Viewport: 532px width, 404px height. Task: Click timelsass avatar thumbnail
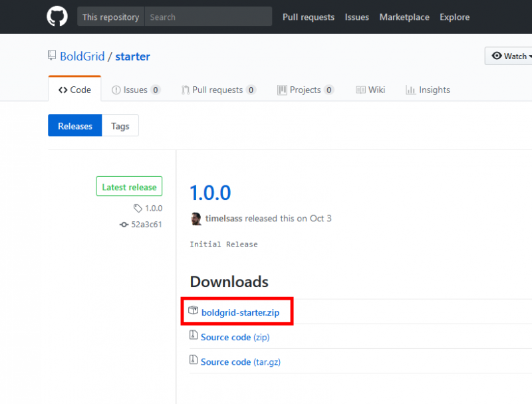[x=195, y=218]
